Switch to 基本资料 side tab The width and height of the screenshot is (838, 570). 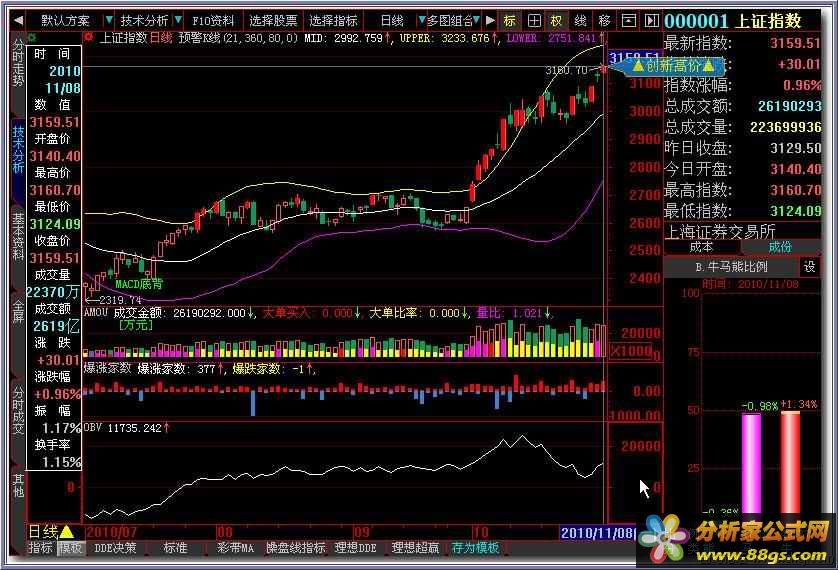pos(18,237)
